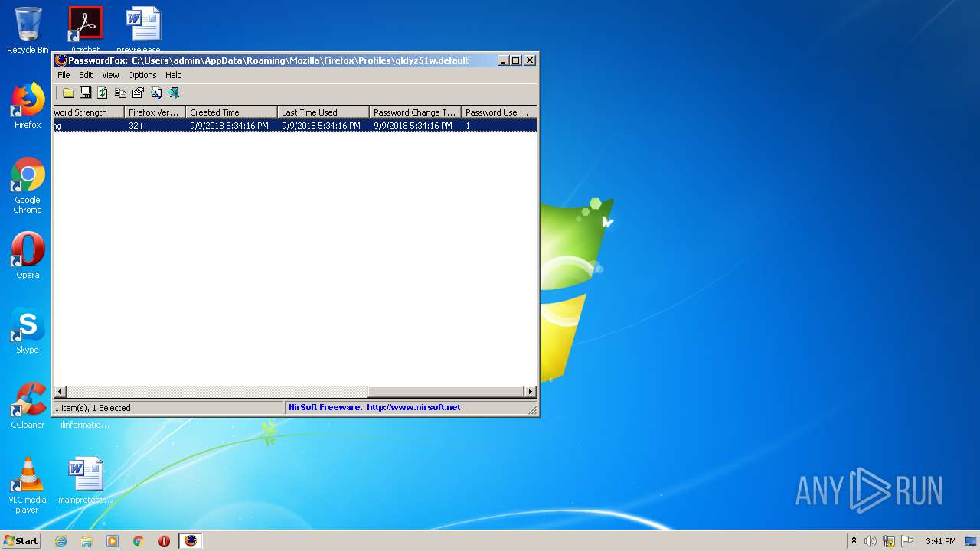The image size is (980, 551).
Task: Show hidden tray icons arrow
Action: tap(854, 540)
